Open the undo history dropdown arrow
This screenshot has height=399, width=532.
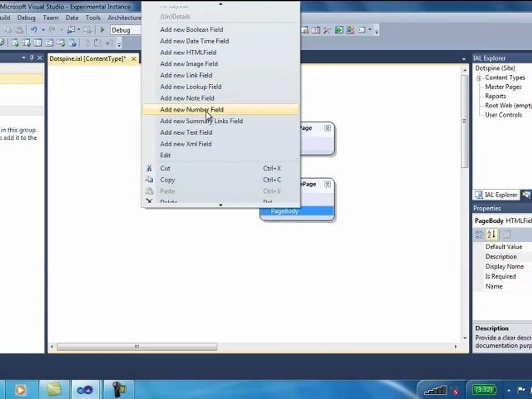coord(43,30)
